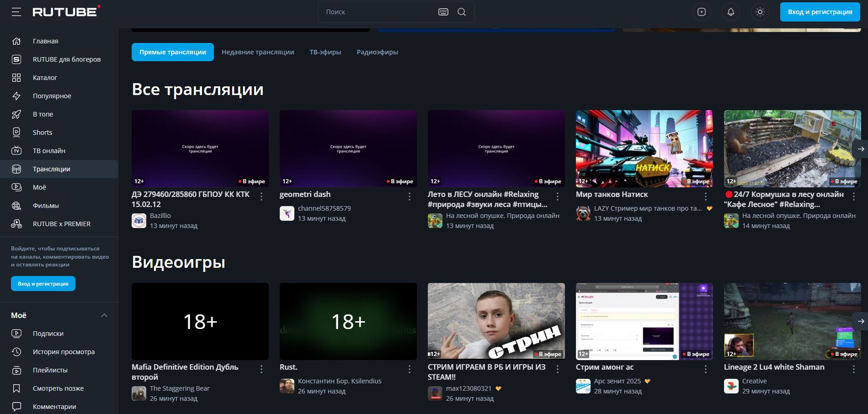
Task: Click the RUTUBE для блогеров icon
Action: [16, 59]
